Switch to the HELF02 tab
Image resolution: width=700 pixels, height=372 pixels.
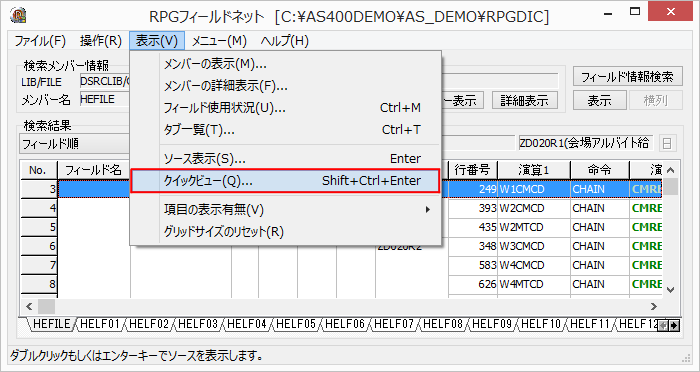[149, 325]
